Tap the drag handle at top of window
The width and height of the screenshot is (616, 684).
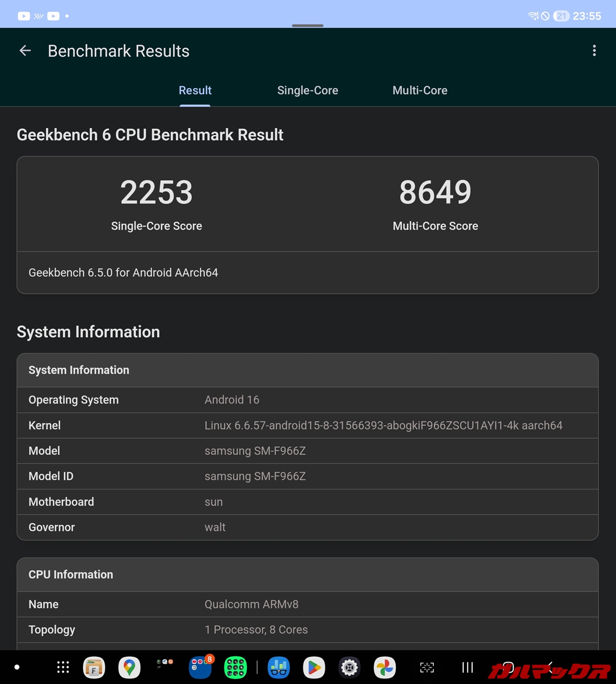[308, 25]
